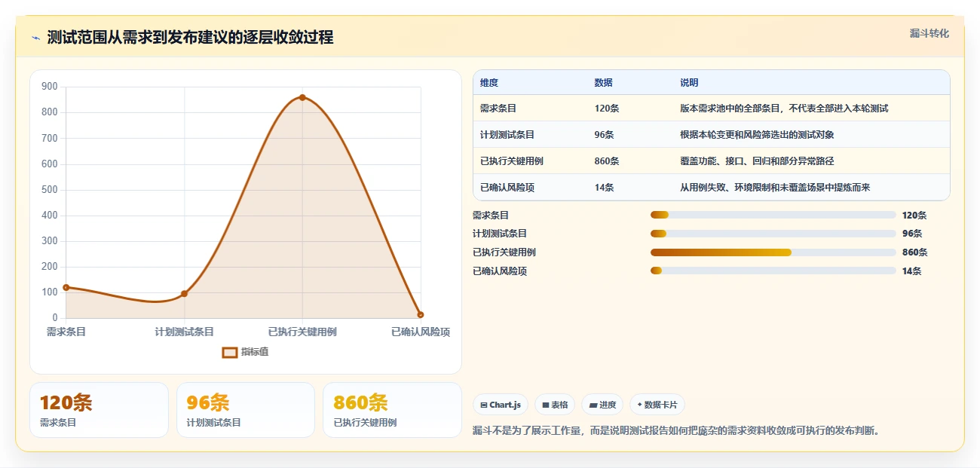Click the 860条 value beside progress bar
The height and width of the screenshot is (468, 980).
pos(914,252)
